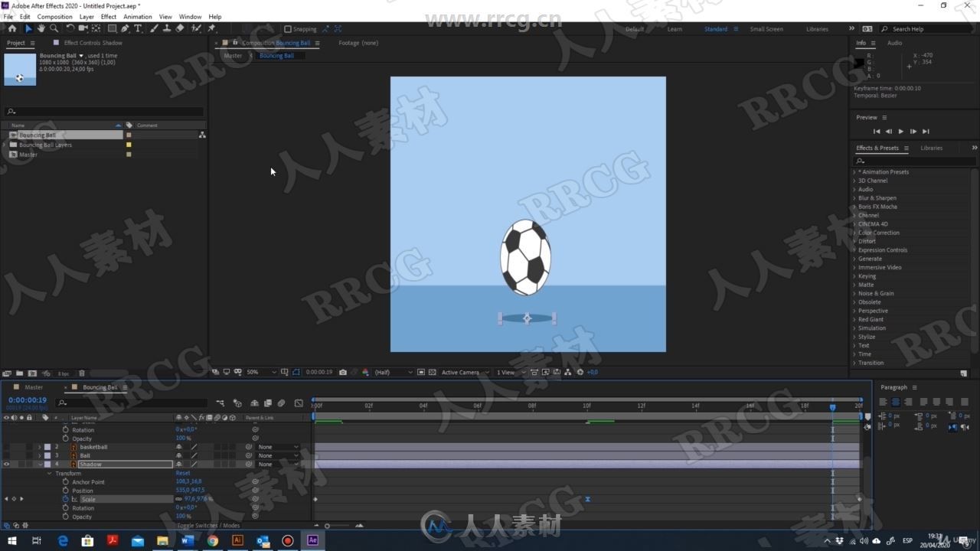Select the Home tool icon

point(12,28)
